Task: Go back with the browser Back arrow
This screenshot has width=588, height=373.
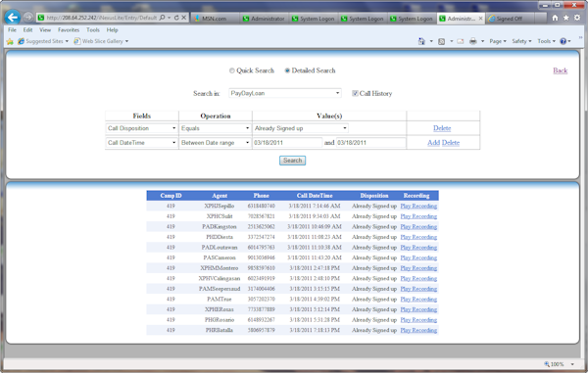Action: (x=13, y=18)
